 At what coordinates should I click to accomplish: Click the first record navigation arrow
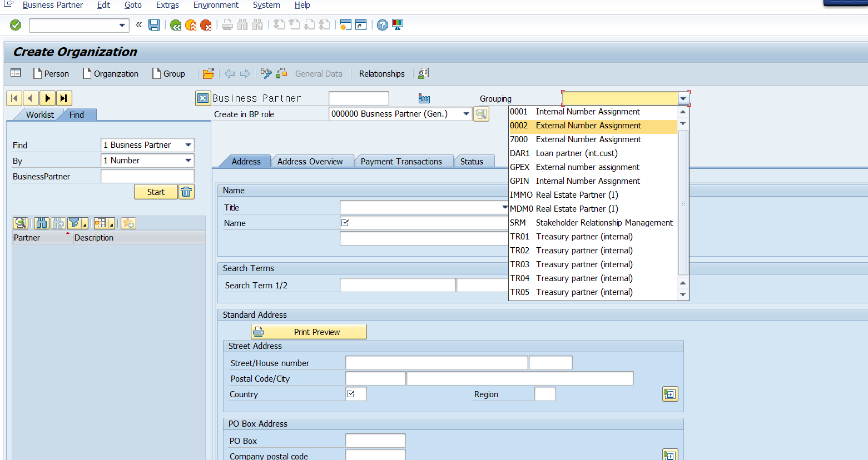14,98
